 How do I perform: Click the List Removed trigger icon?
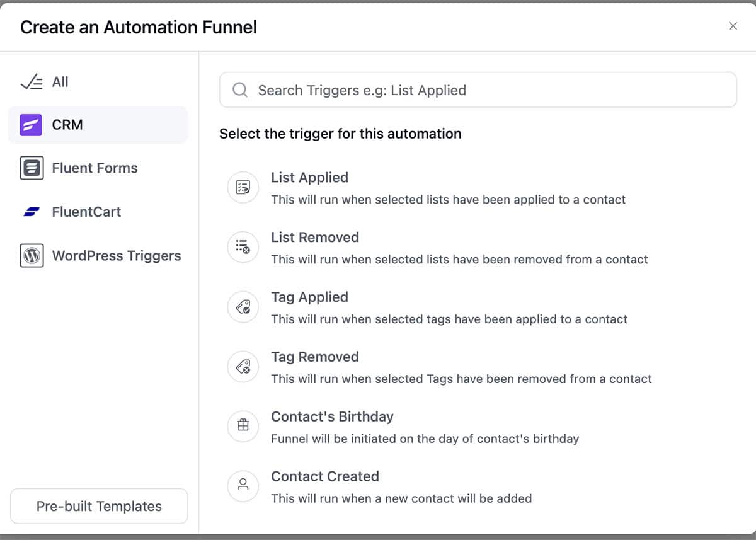click(243, 247)
